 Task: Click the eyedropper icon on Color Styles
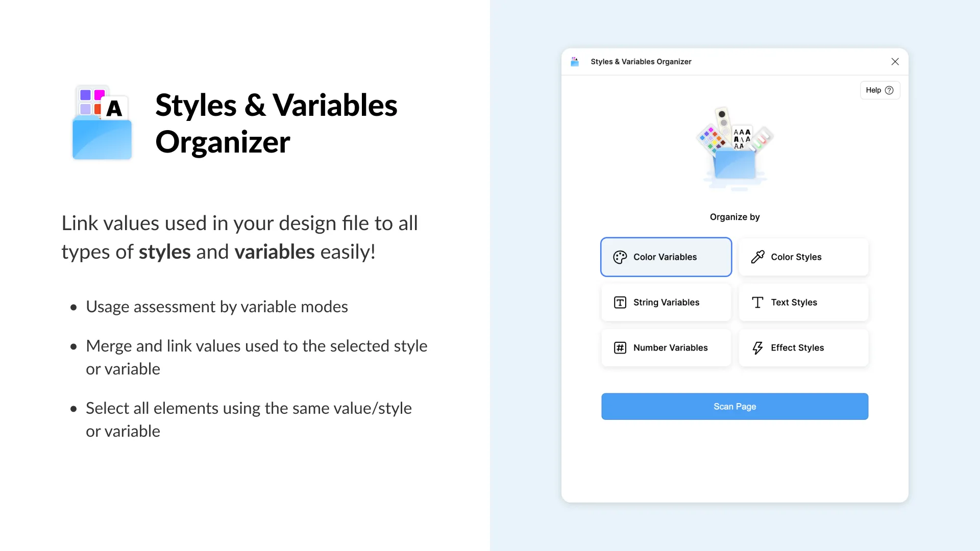click(758, 257)
